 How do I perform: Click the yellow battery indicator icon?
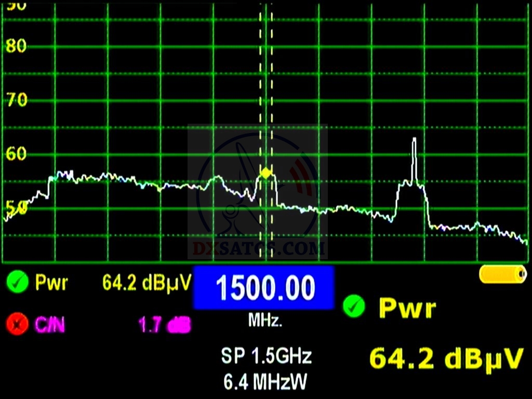(502, 274)
